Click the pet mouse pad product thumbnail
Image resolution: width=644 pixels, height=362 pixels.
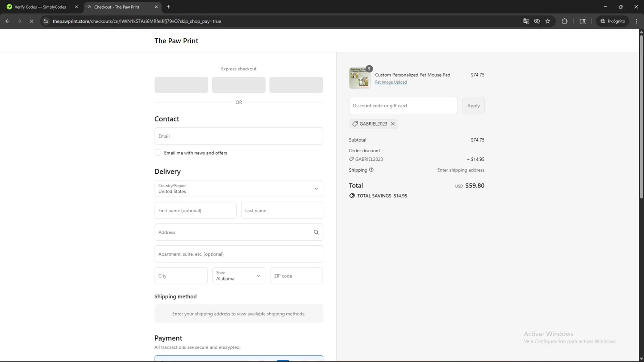tap(360, 78)
